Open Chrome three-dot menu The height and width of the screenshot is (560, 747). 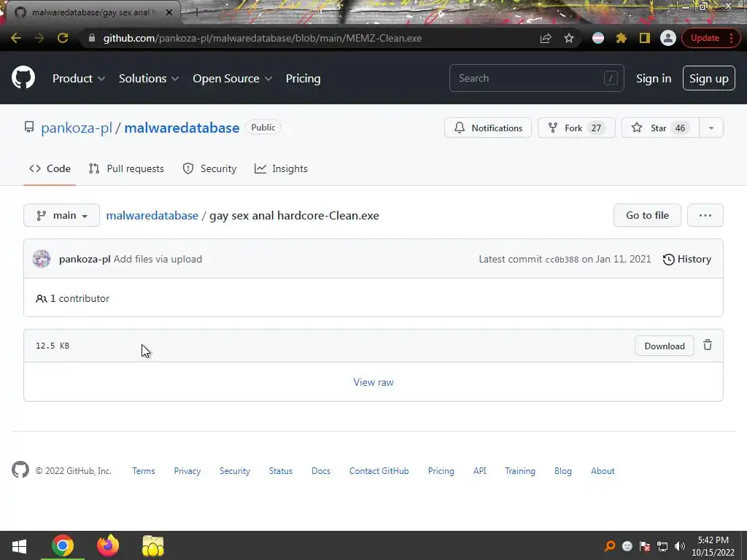click(731, 38)
